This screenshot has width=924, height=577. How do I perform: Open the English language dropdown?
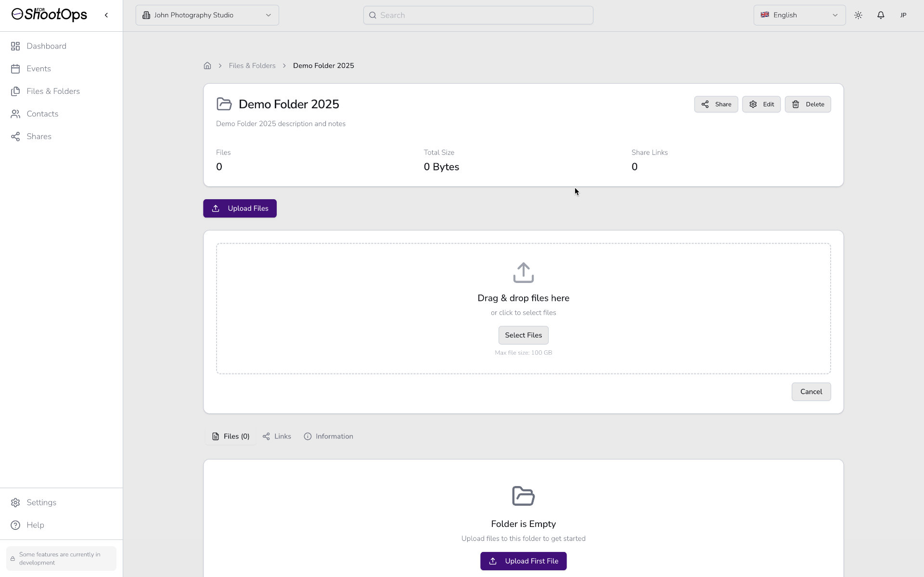coord(799,15)
